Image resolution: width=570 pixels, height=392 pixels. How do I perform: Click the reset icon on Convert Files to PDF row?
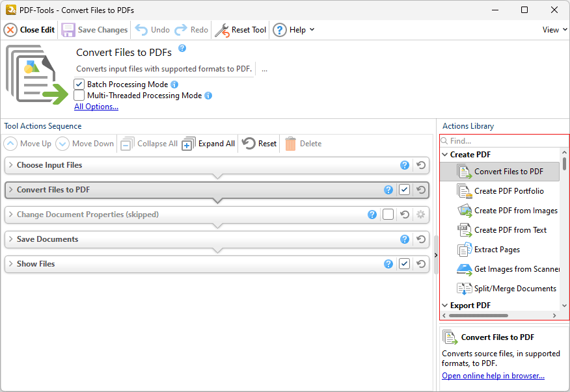(421, 190)
